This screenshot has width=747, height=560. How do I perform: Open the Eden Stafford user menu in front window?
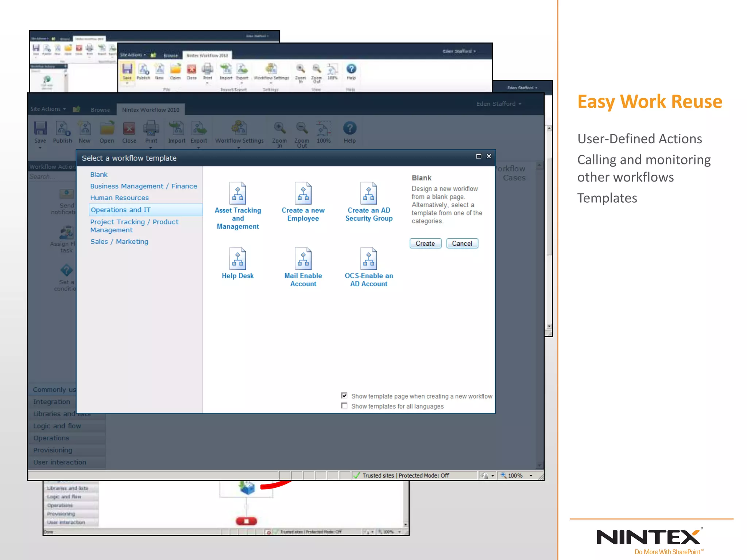[x=499, y=104]
